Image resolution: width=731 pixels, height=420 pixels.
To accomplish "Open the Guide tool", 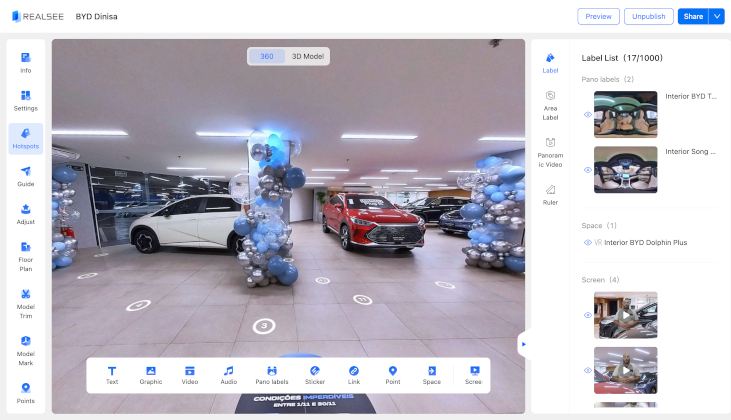I will click(26, 176).
